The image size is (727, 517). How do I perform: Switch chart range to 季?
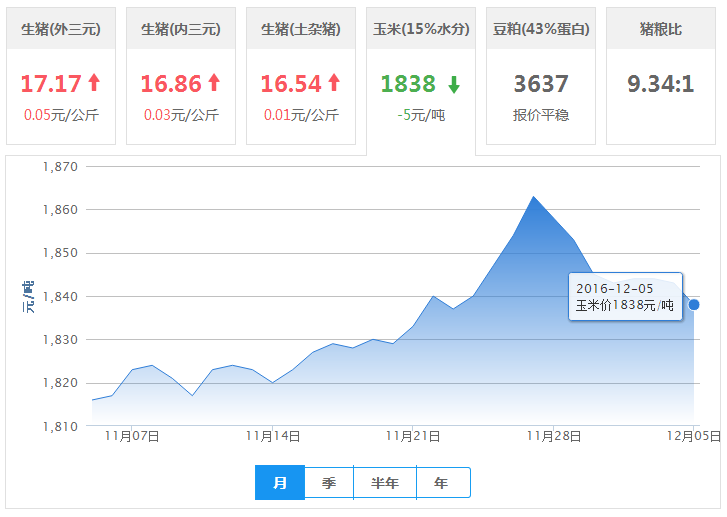(x=329, y=483)
